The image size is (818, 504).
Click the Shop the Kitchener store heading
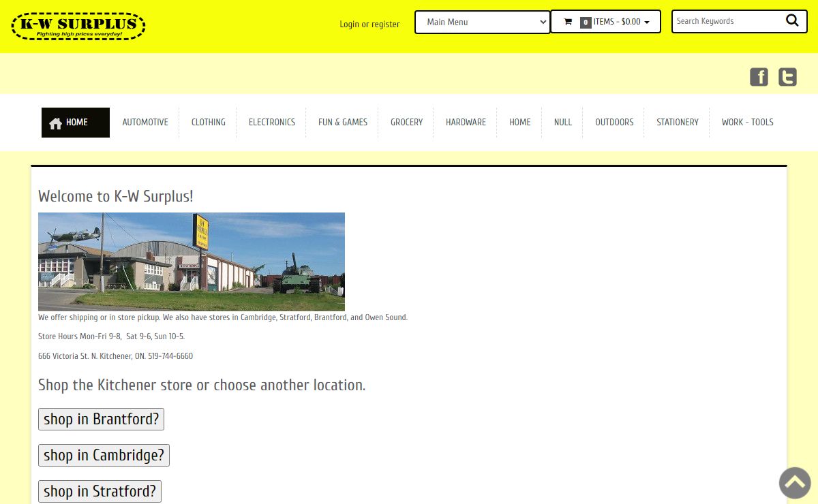point(202,385)
